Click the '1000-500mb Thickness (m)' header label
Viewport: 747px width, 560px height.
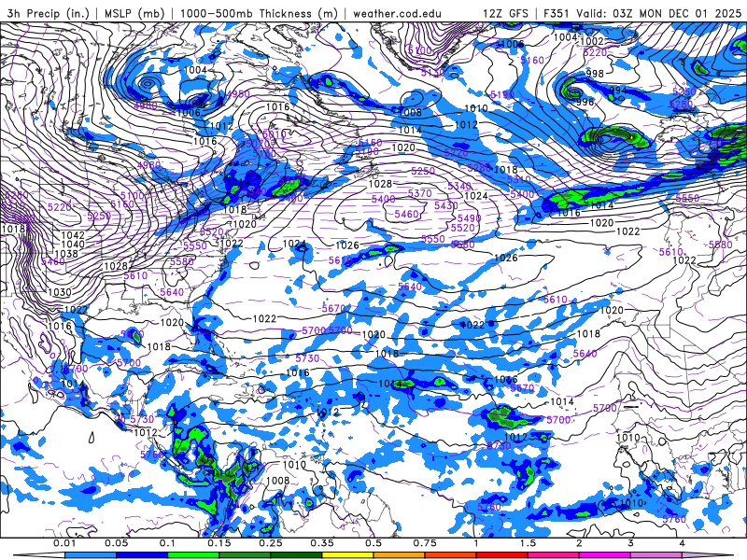click(x=260, y=13)
